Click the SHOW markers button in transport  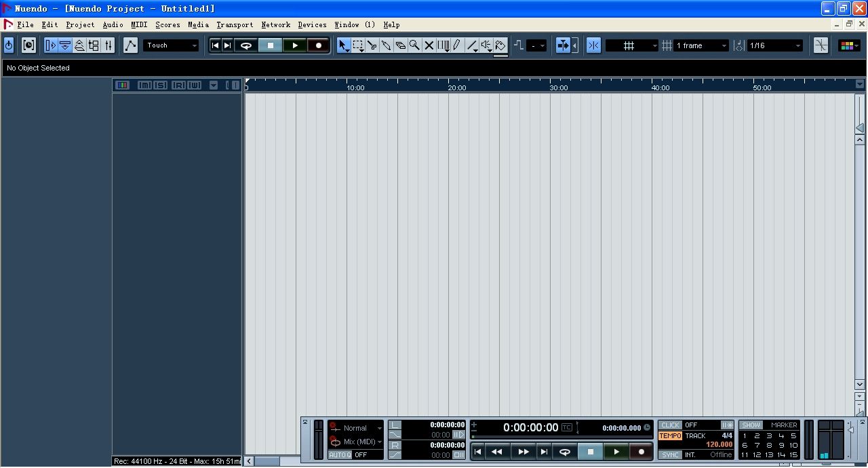click(x=751, y=425)
